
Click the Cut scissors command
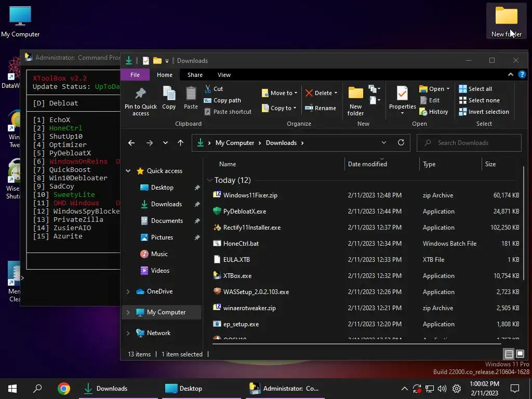pyautogui.click(x=214, y=89)
